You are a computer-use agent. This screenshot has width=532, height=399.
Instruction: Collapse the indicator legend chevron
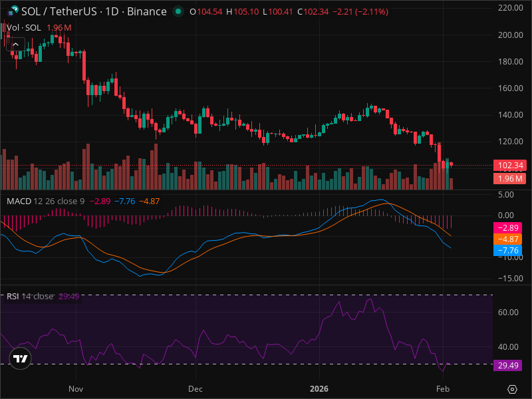tap(15, 44)
